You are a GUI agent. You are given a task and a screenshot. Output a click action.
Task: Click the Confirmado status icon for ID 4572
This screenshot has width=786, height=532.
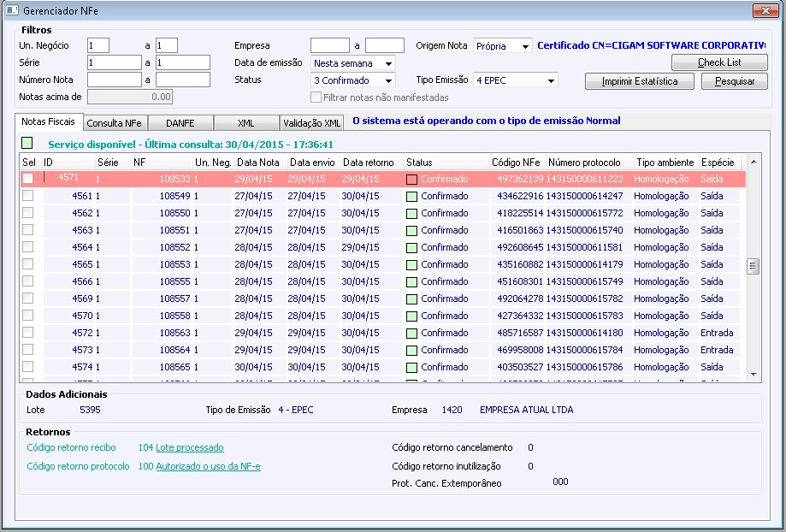pyautogui.click(x=412, y=334)
